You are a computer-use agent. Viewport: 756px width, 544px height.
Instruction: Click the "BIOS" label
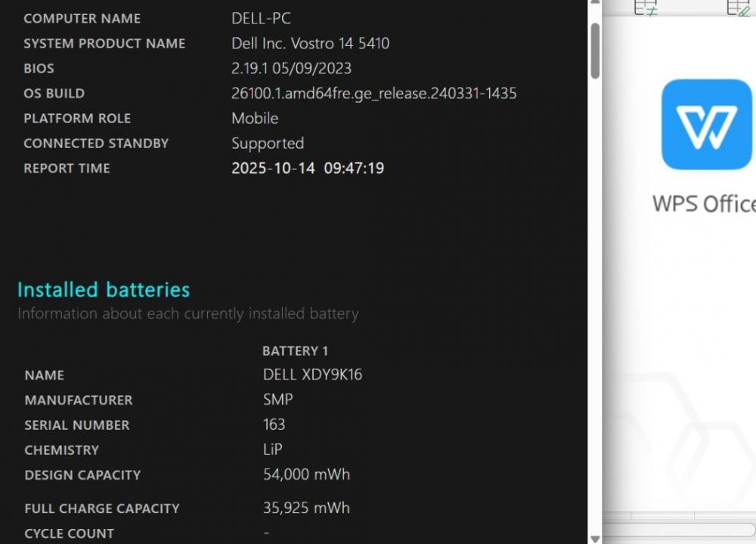click(x=39, y=69)
